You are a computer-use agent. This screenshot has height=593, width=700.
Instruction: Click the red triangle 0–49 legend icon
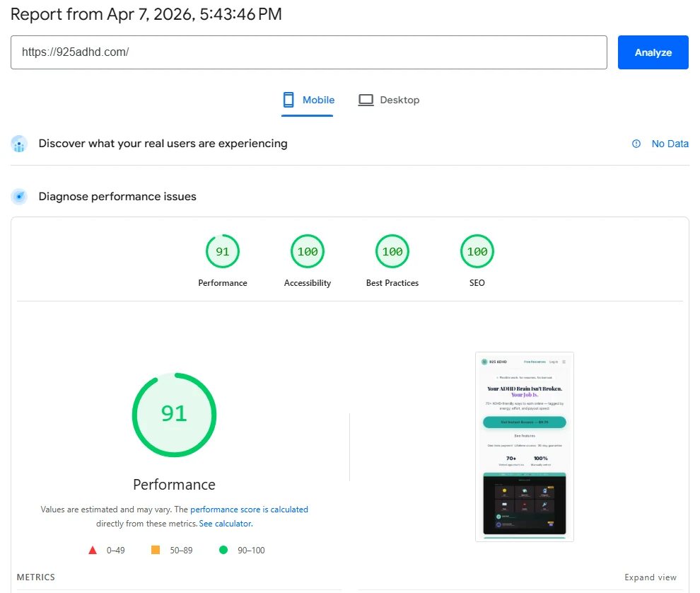point(93,550)
